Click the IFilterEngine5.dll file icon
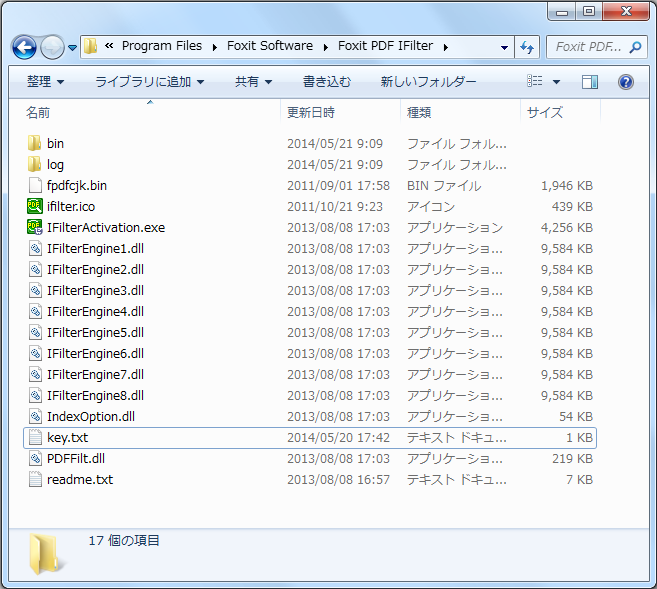This screenshot has height=589, width=657. 35,332
